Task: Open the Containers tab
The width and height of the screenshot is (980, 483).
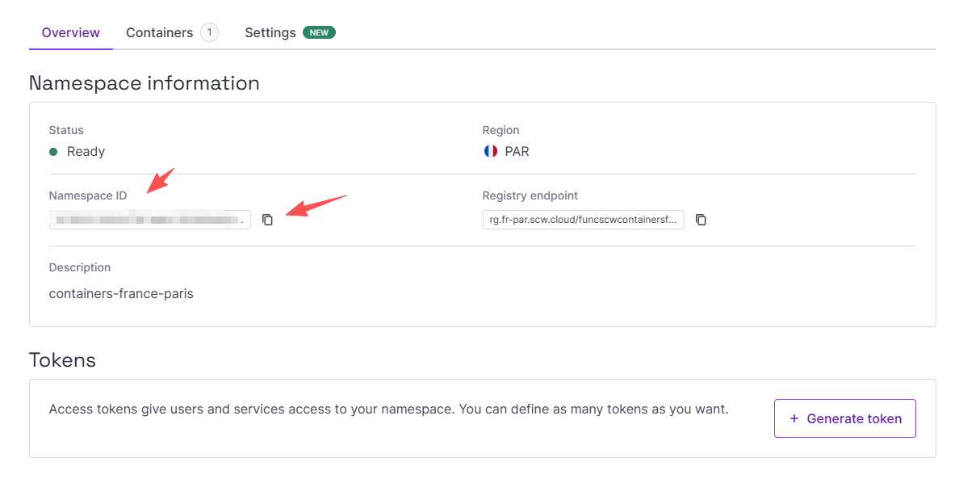Action: [x=159, y=33]
